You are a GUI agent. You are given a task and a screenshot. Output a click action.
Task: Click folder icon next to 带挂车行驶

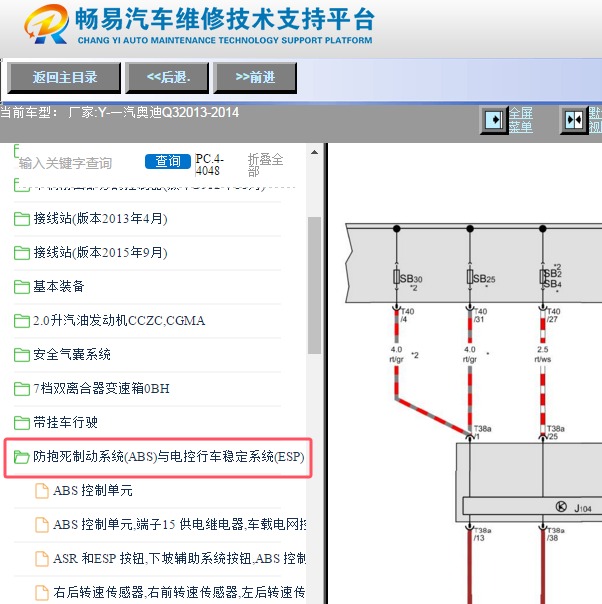(22, 422)
